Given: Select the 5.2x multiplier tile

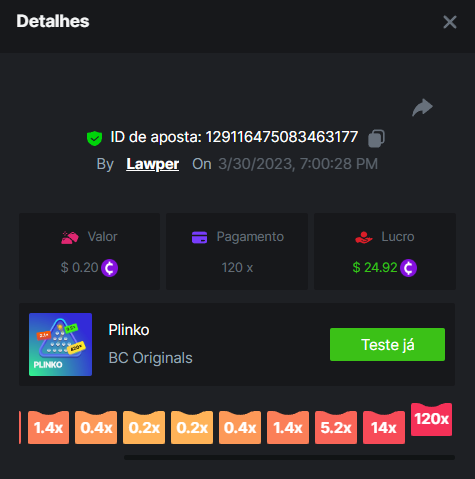Looking at the screenshot, I should click(x=336, y=427).
